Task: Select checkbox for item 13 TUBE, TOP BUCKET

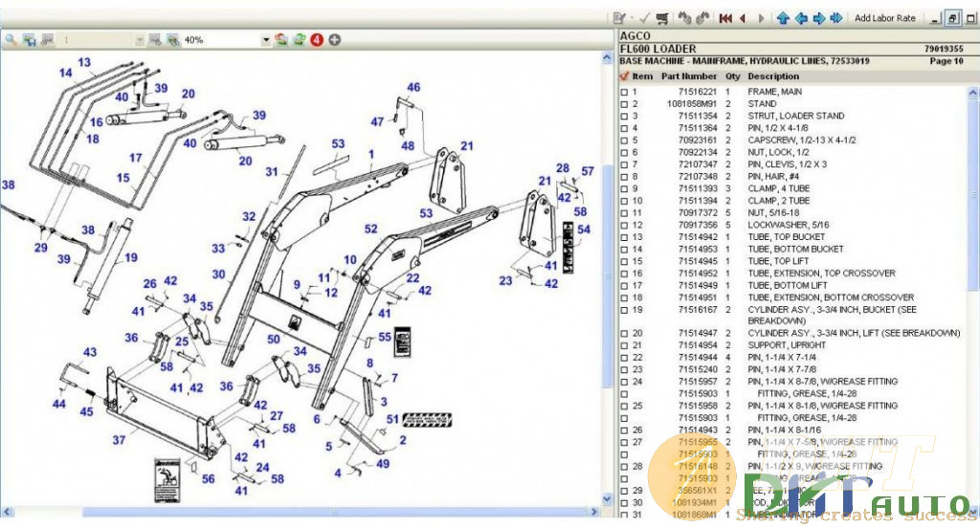Action: (x=624, y=237)
